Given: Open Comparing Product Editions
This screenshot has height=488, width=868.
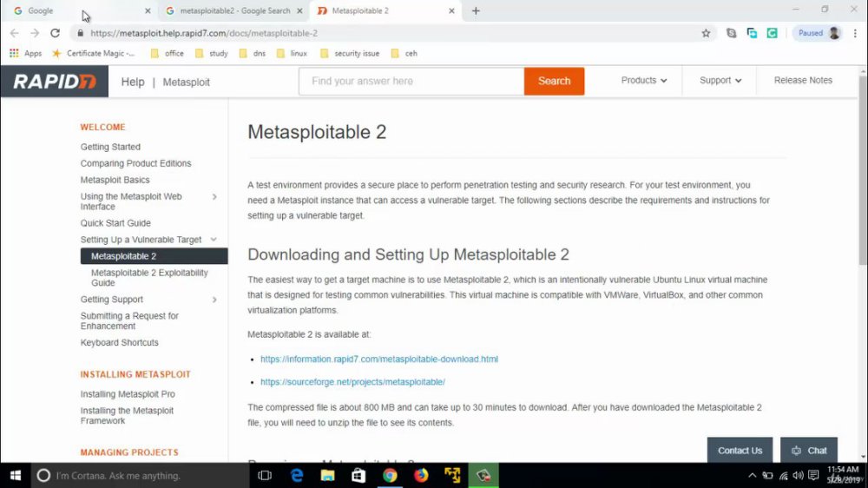Looking at the screenshot, I should (135, 163).
